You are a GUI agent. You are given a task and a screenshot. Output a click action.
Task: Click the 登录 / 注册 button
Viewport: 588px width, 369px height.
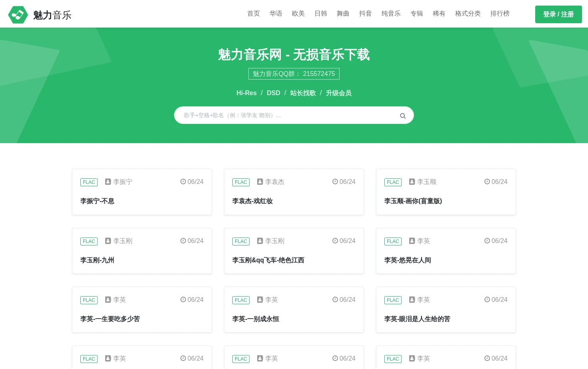point(558,14)
